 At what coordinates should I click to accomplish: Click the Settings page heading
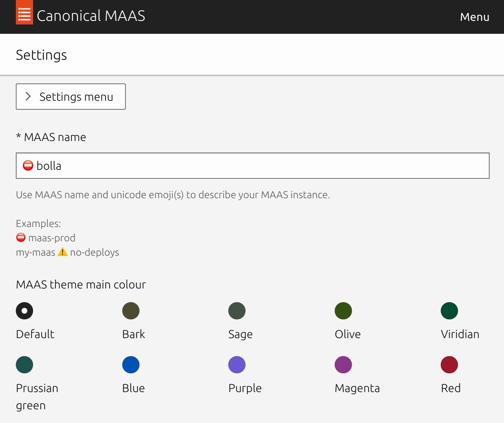[x=41, y=55]
